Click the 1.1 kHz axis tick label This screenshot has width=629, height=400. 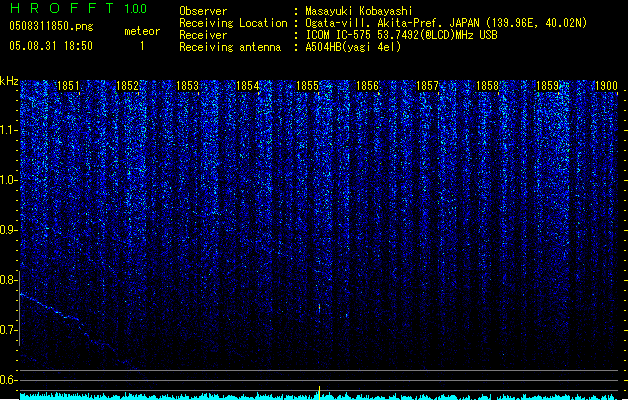click(x=9, y=130)
